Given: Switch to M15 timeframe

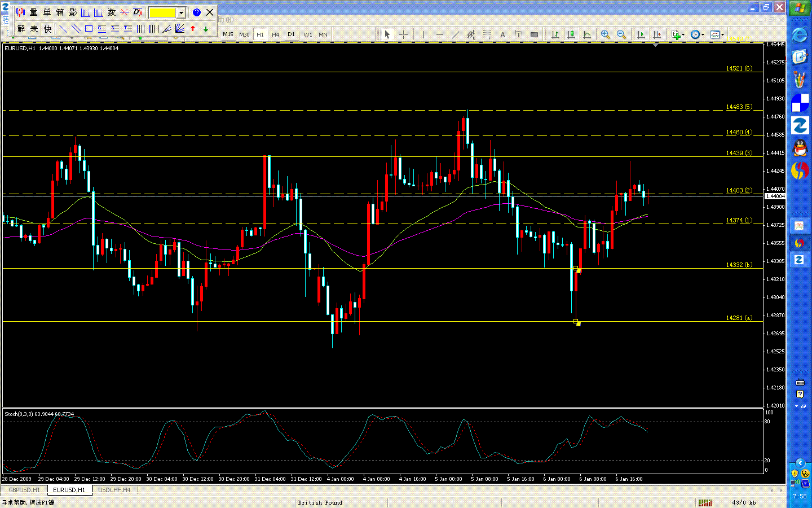Looking at the screenshot, I should tap(228, 34).
